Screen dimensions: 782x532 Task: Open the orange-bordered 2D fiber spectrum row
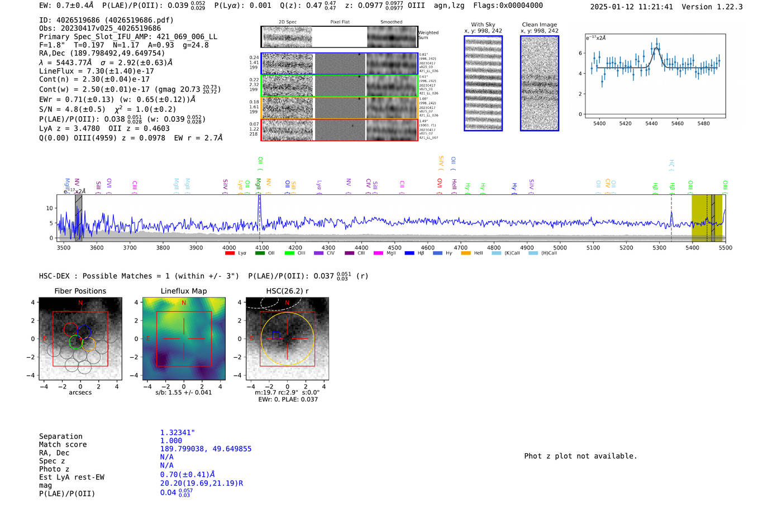click(x=339, y=107)
